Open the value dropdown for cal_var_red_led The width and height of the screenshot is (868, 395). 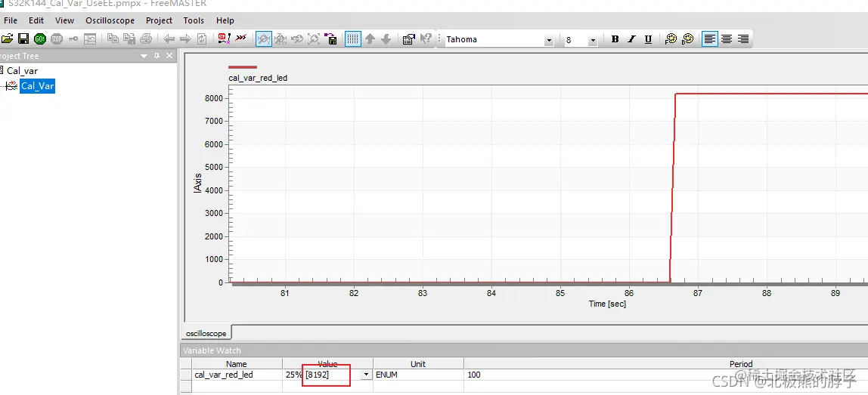click(x=366, y=375)
